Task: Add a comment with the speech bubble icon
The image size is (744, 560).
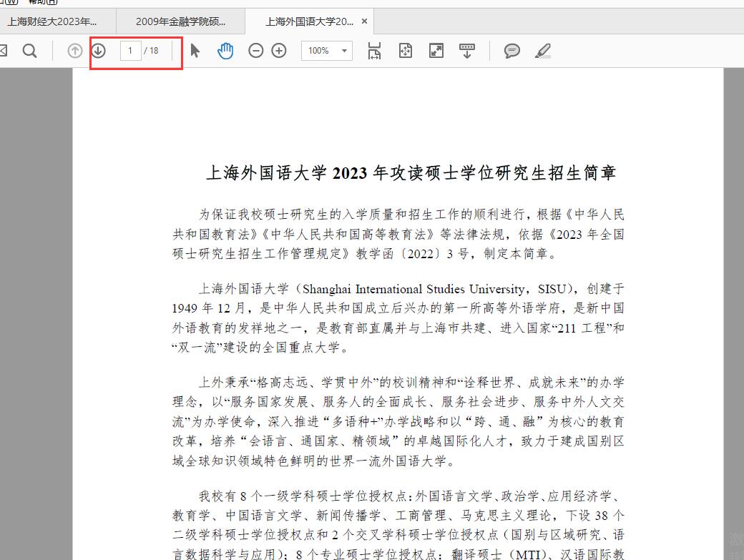Action: point(512,50)
